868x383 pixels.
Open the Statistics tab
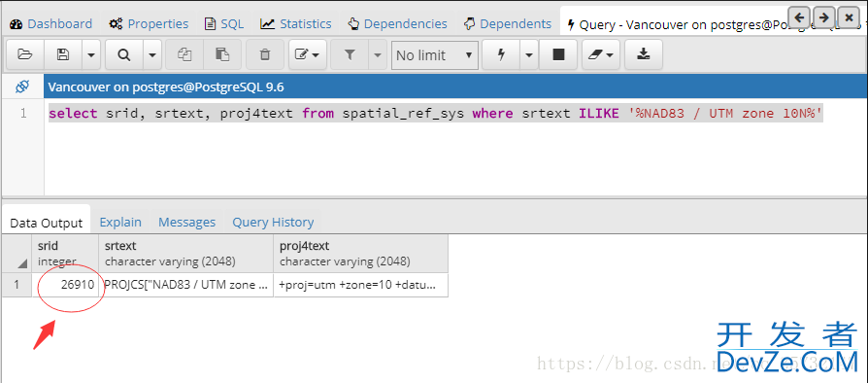pyautogui.click(x=296, y=23)
